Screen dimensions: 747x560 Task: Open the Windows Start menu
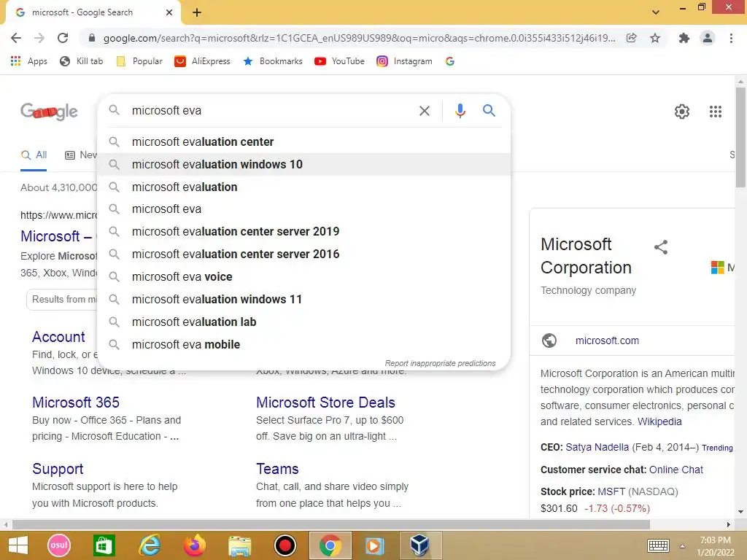18,545
